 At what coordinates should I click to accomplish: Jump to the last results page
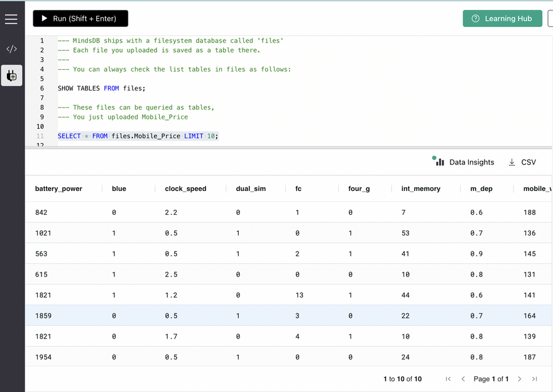535,379
